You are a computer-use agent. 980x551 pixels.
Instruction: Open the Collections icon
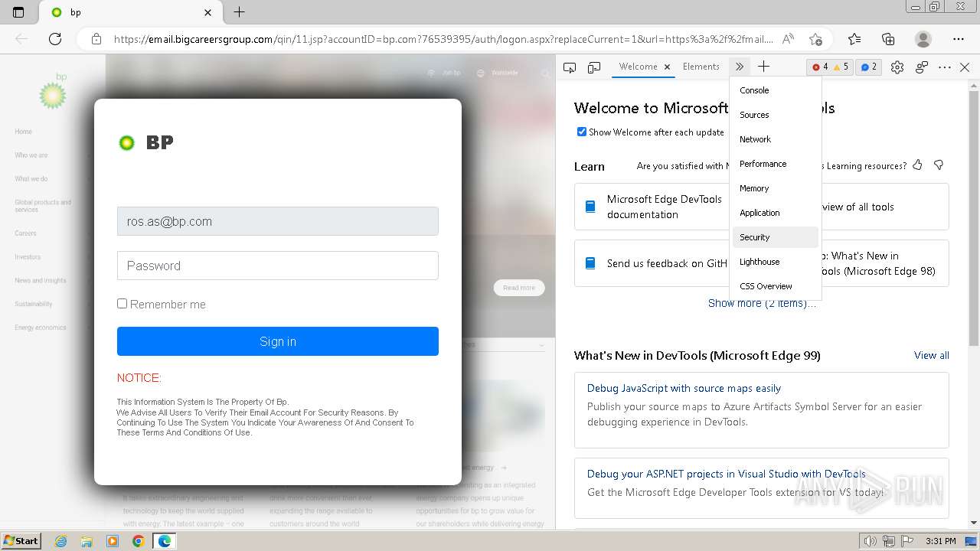tap(888, 39)
